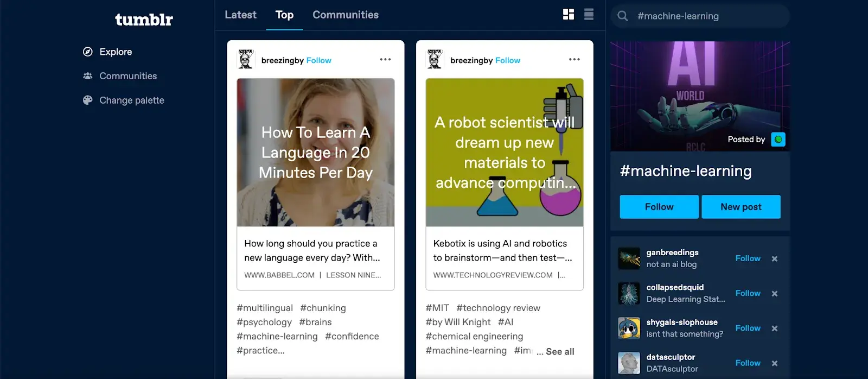Click the Posted by green avatar

tap(778, 140)
